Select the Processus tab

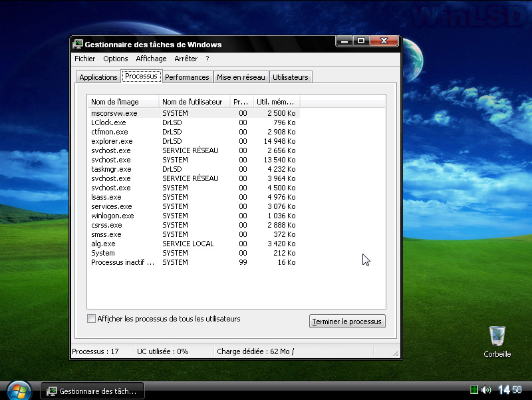click(141, 76)
